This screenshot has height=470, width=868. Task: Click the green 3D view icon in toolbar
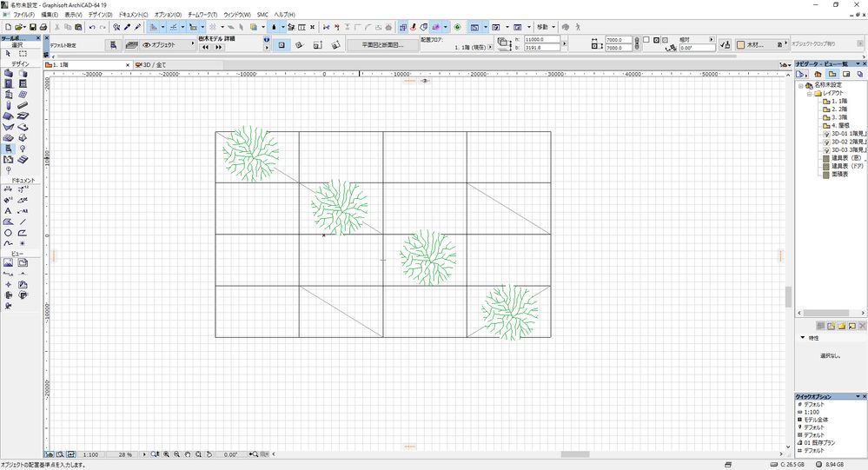(x=457, y=27)
